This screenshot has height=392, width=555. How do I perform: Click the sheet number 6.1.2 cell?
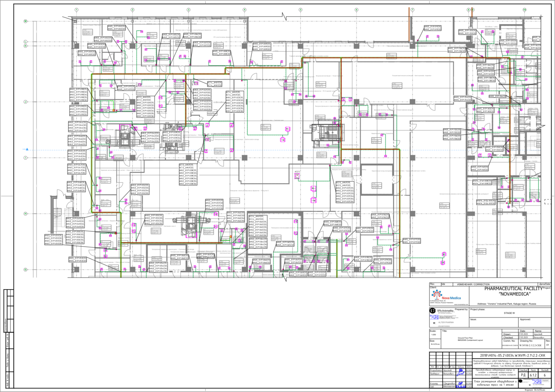pyautogui.click(x=533, y=375)
